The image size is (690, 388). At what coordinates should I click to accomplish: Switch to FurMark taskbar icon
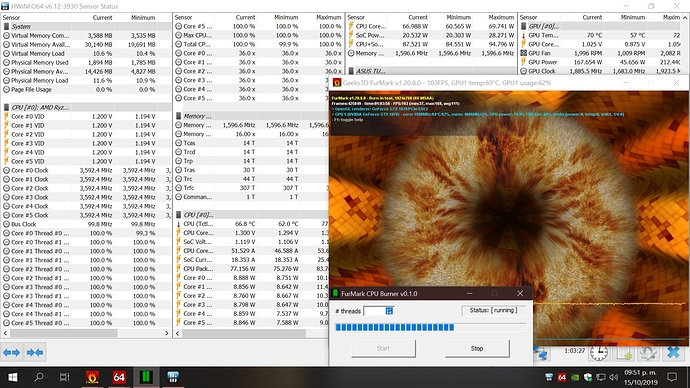coord(92,377)
